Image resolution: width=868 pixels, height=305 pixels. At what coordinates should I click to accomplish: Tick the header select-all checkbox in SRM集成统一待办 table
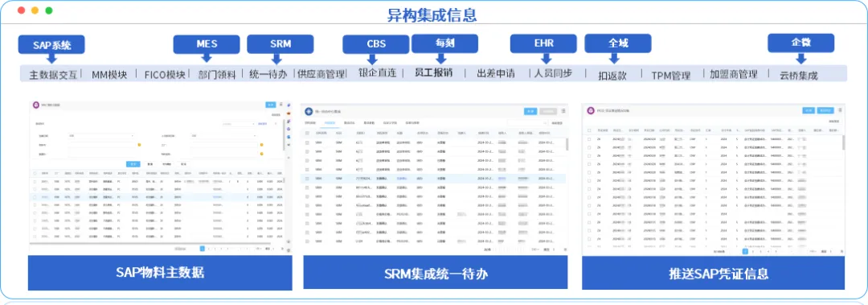(307, 133)
